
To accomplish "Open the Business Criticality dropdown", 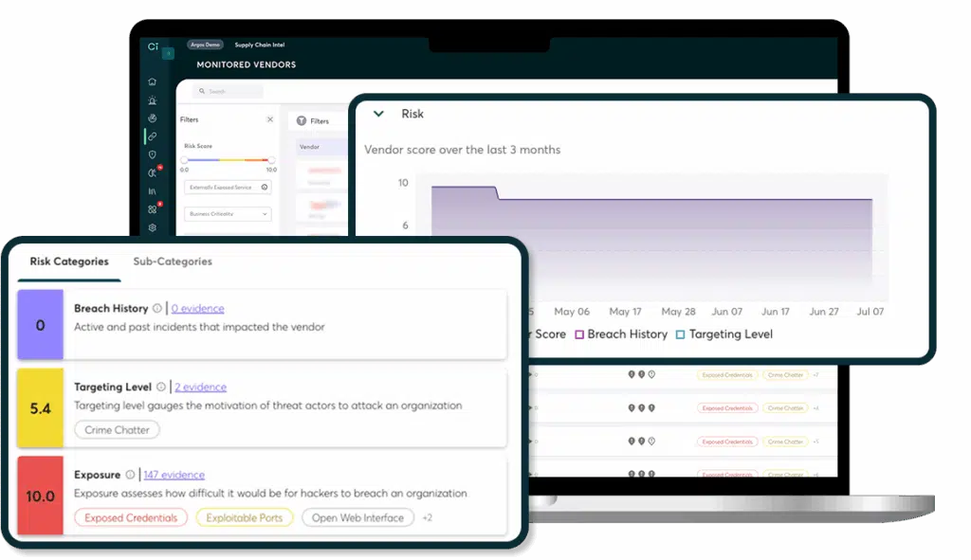I will click(x=227, y=214).
